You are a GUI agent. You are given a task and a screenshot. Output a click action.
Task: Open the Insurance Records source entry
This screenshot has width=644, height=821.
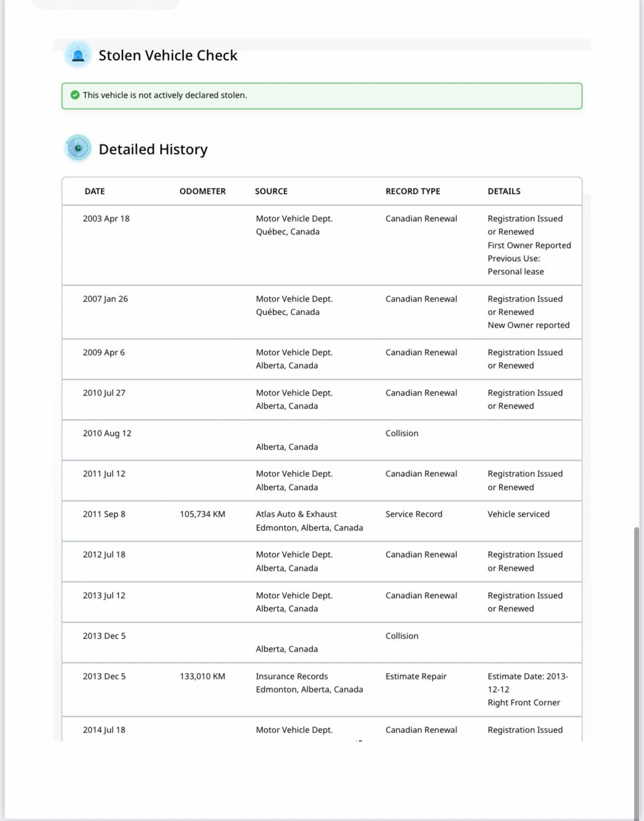pyautogui.click(x=292, y=676)
